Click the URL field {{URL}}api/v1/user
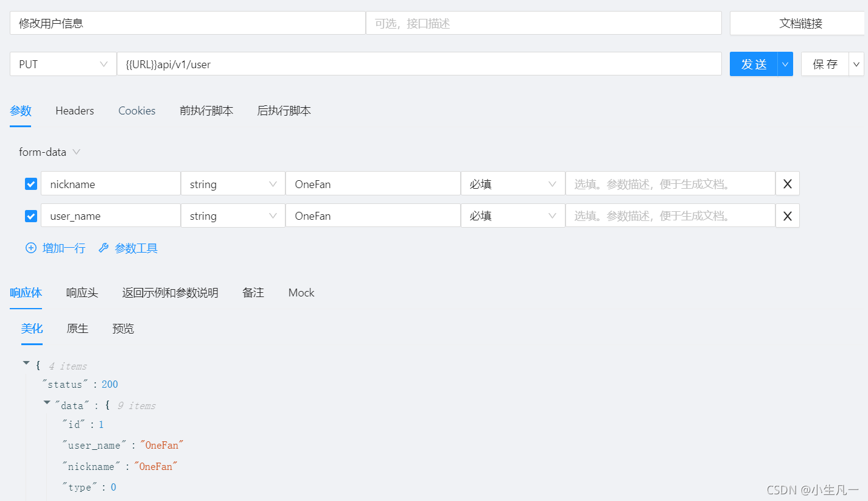 coord(419,64)
